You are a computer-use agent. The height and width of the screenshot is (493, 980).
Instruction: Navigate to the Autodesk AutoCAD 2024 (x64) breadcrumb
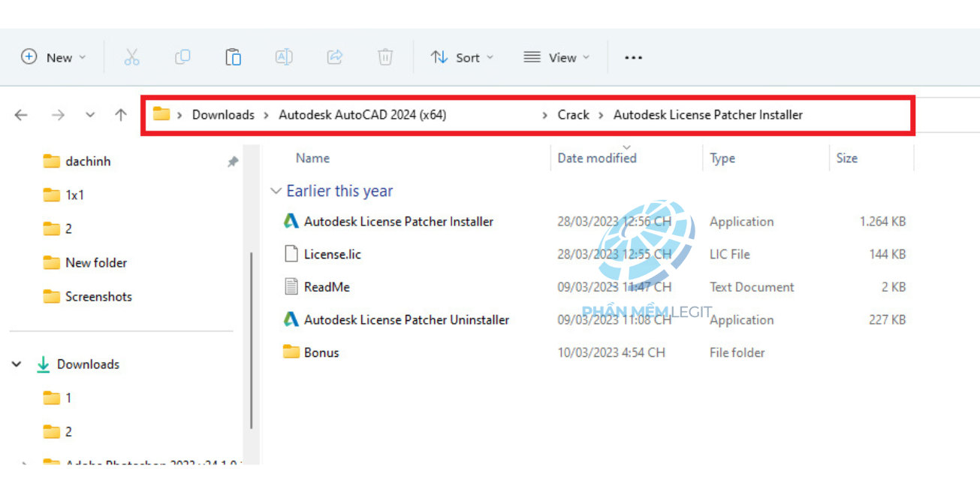pos(363,115)
